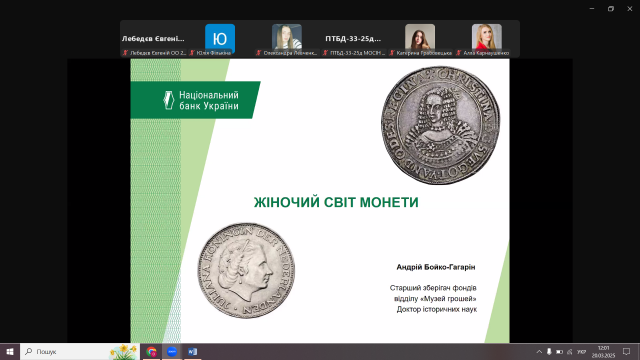Check battery status icon in tray
This screenshot has height=360, width=640.
coord(560,351)
